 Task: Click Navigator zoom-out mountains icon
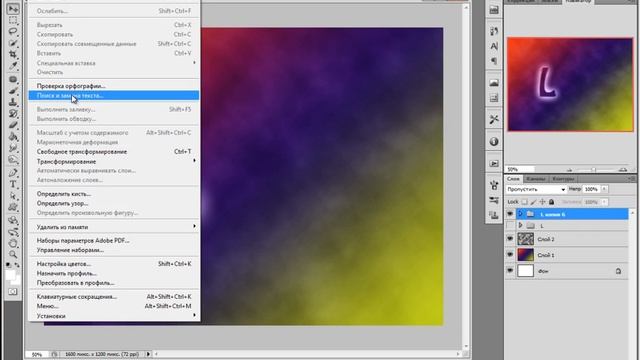click(x=569, y=169)
